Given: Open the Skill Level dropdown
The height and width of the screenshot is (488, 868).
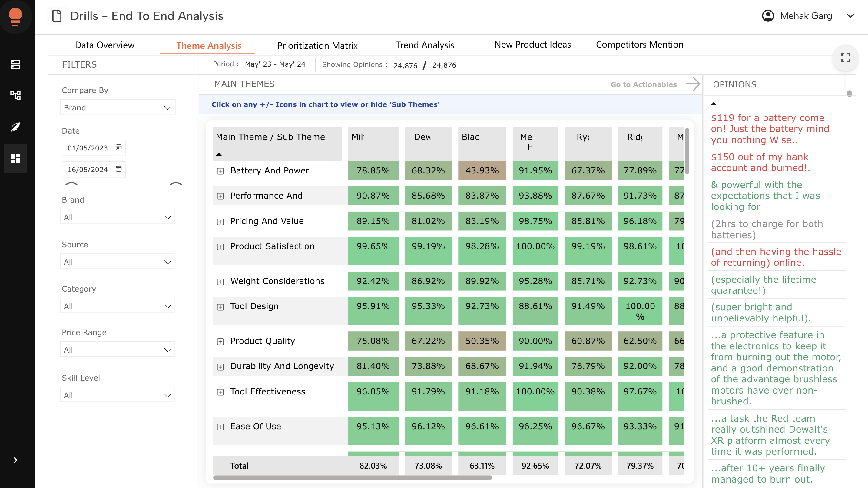Looking at the screenshot, I should [117, 395].
